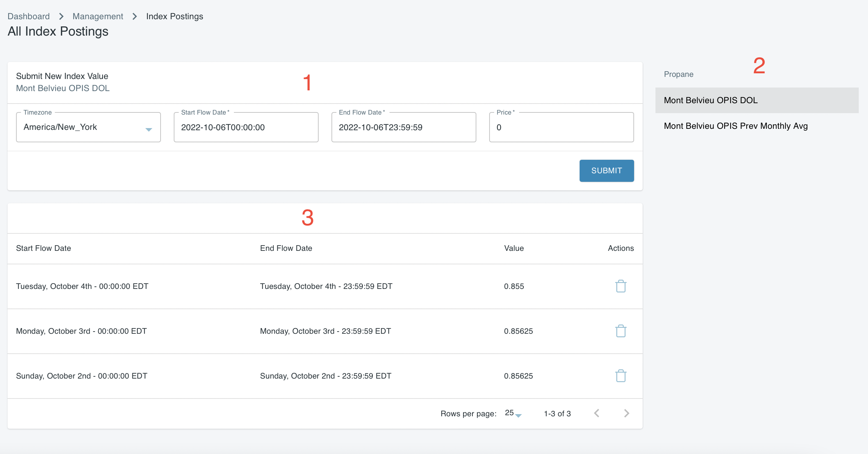Sort postings by Start Flow Date column
The width and height of the screenshot is (868, 454).
coord(43,248)
